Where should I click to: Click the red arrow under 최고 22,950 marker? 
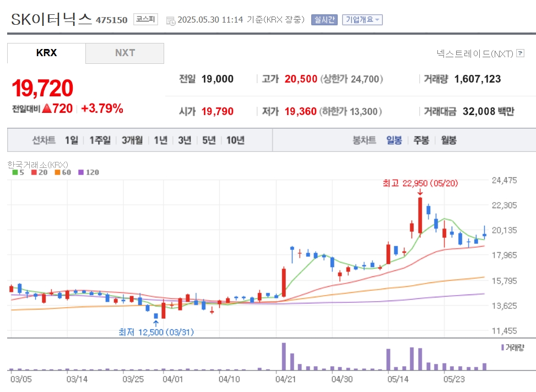[420, 192]
